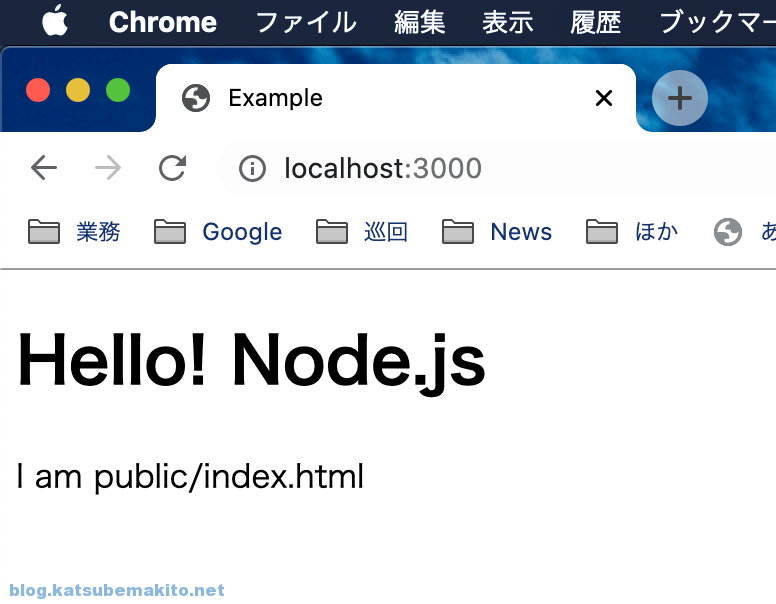
Task: Open a new tab with plus button
Action: pyautogui.click(x=679, y=98)
